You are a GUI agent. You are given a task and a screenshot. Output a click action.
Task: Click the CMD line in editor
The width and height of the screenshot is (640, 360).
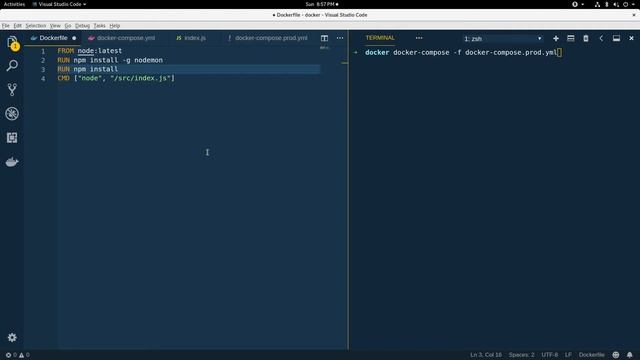click(116, 78)
